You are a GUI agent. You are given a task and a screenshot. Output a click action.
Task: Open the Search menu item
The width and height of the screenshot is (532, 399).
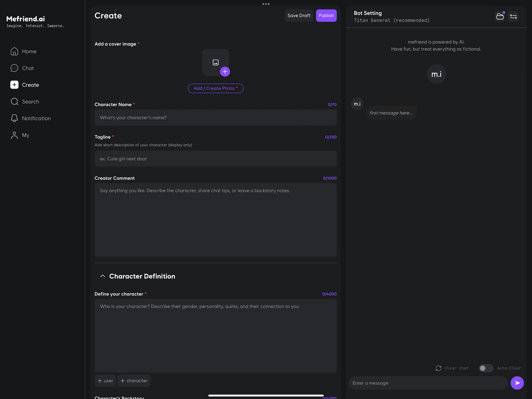click(x=31, y=101)
